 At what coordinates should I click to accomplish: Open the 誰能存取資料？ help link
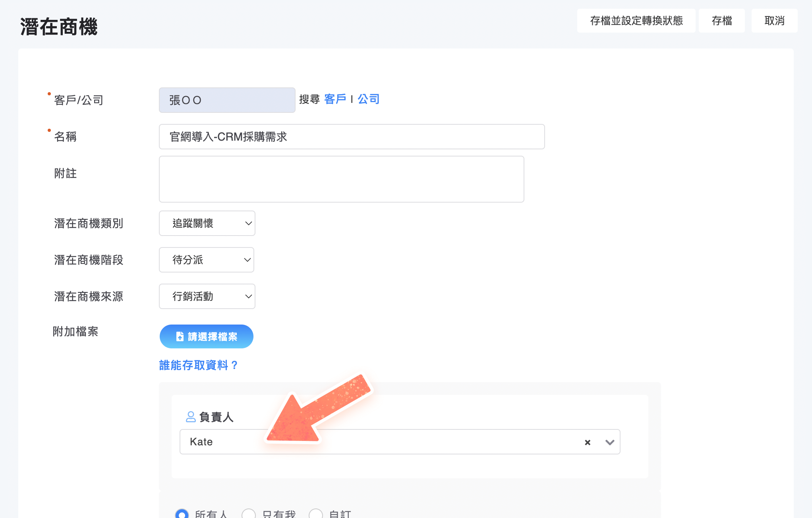(199, 365)
